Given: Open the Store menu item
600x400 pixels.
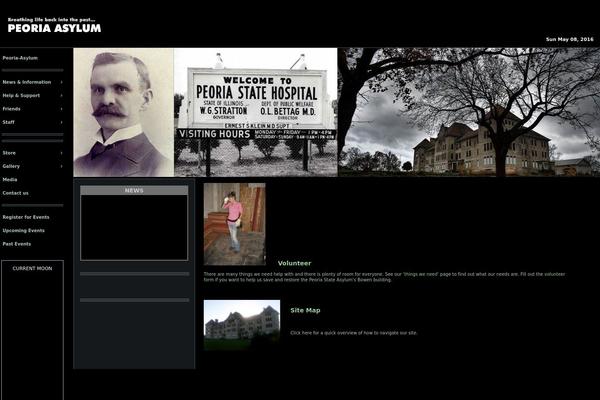Looking at the screenshot, I should 9,153.
